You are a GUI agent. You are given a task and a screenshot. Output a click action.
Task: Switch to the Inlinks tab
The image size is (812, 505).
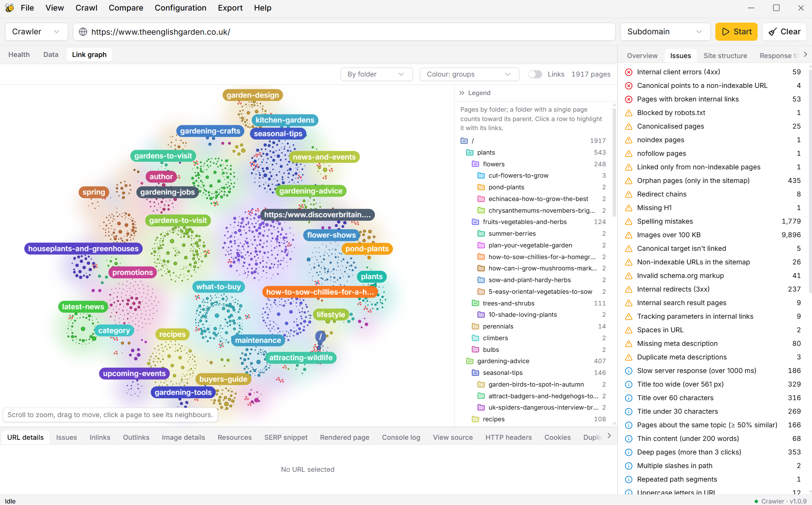(100, 437)
